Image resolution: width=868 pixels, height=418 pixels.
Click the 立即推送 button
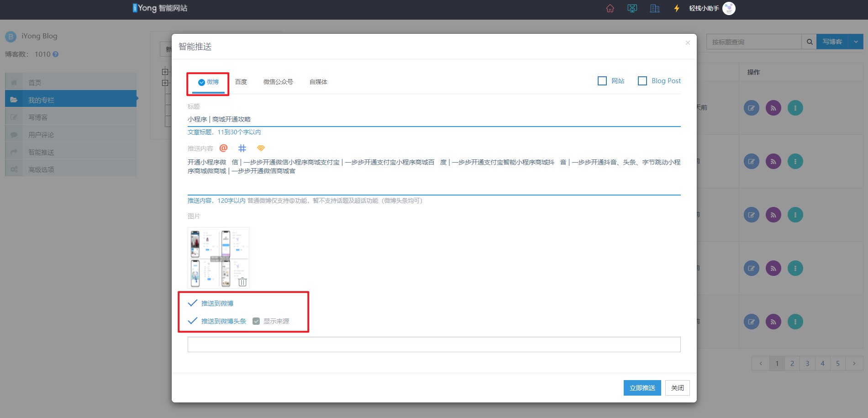642,388
